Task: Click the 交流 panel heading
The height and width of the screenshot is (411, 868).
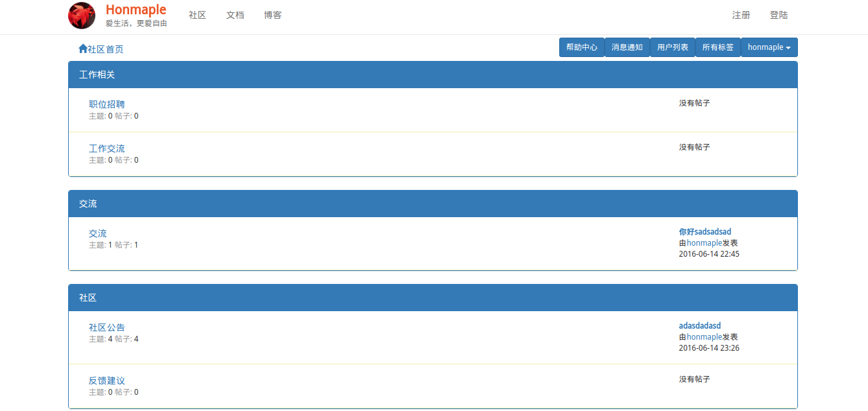Action: point(433,204)
